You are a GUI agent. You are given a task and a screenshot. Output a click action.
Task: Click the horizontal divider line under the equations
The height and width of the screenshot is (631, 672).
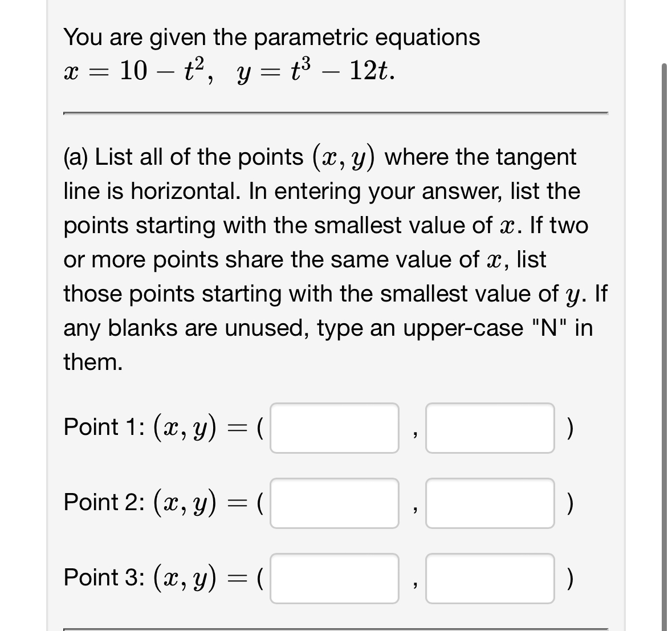[x=335, y=113]
